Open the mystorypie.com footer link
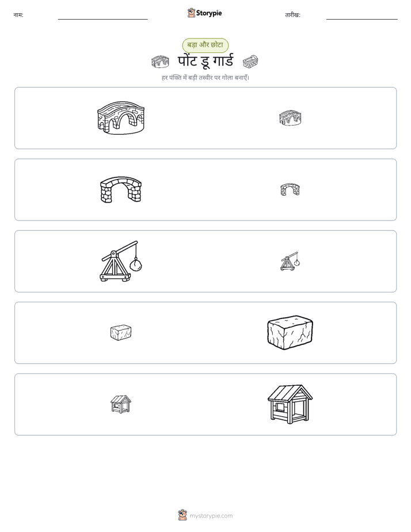 coord(211,516)
